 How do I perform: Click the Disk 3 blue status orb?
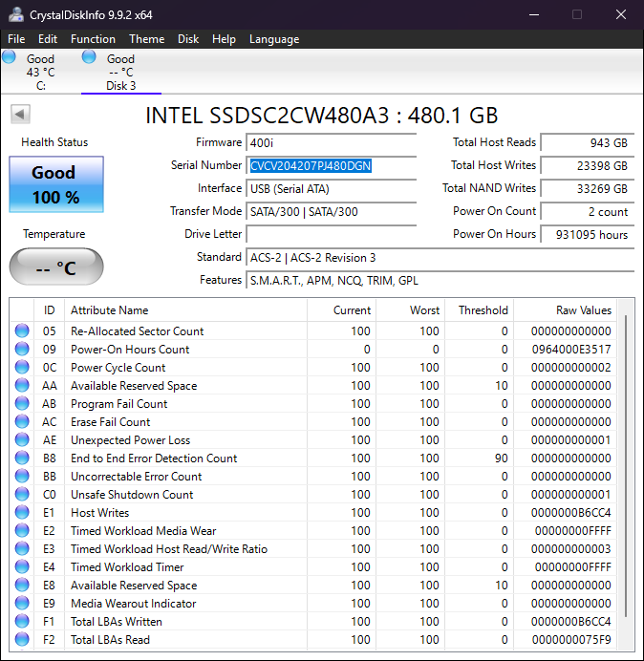click(89, 57)
